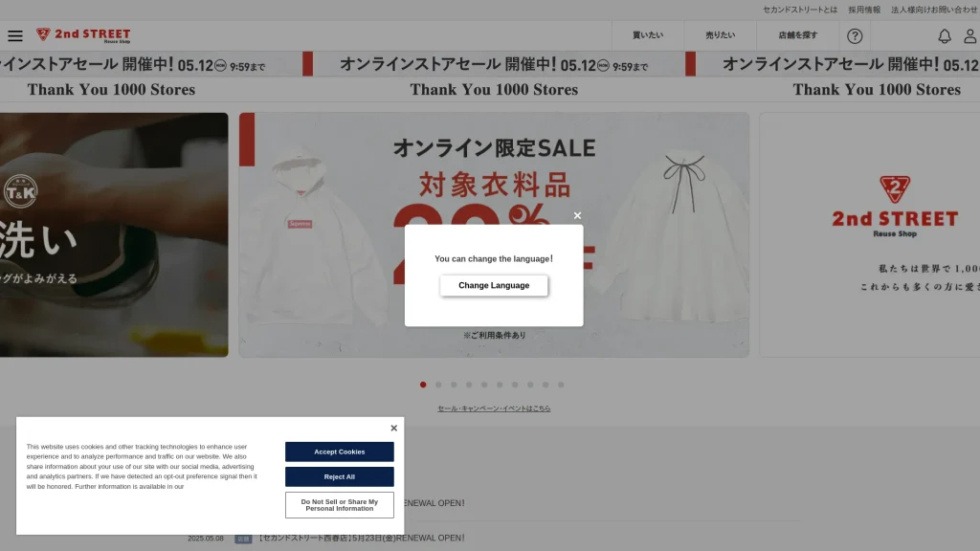
Task: Click the center オンラインストアセール 開催中 ticker
Action: click(x=494, y=64)
